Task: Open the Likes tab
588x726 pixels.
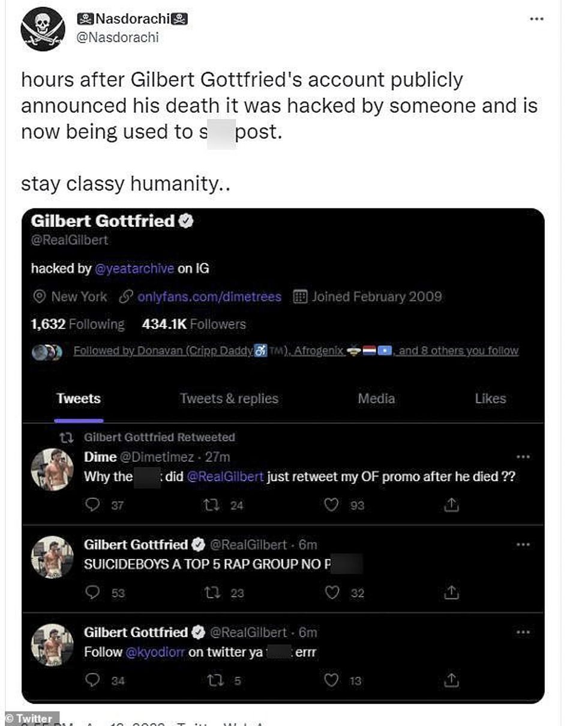Action: click(x=490, y=399)
